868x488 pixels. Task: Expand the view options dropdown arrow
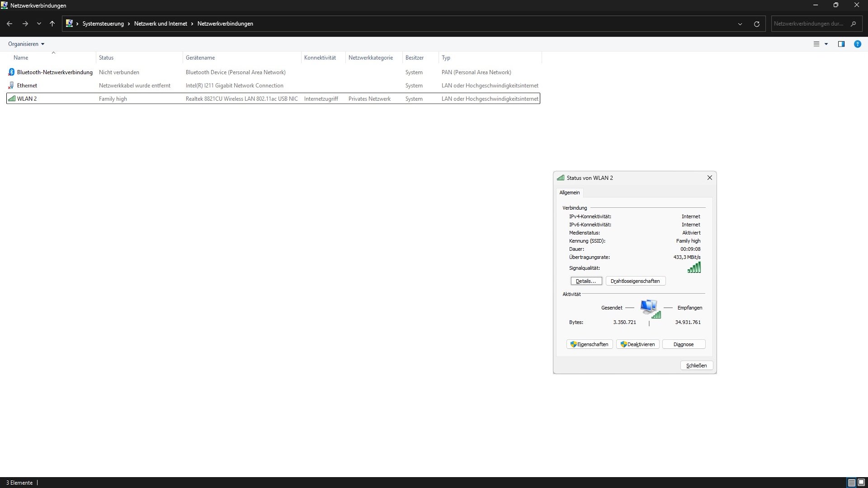pos(826,44)
